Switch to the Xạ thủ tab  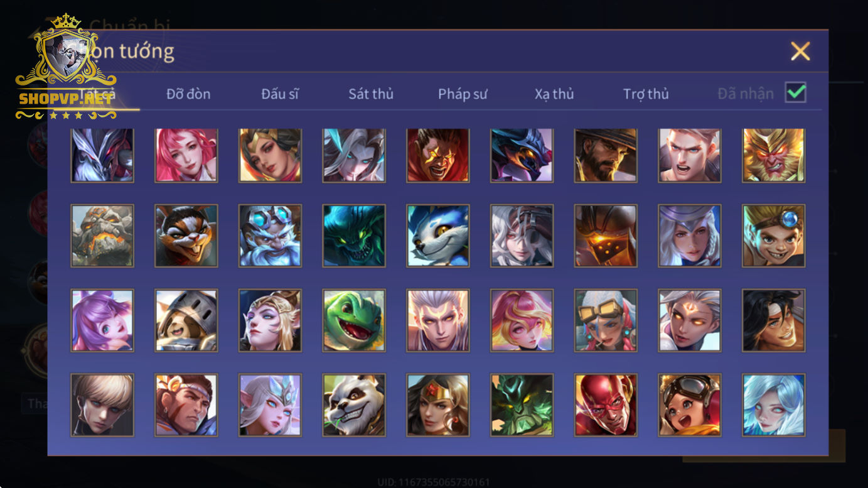click(x=554, y=94)
